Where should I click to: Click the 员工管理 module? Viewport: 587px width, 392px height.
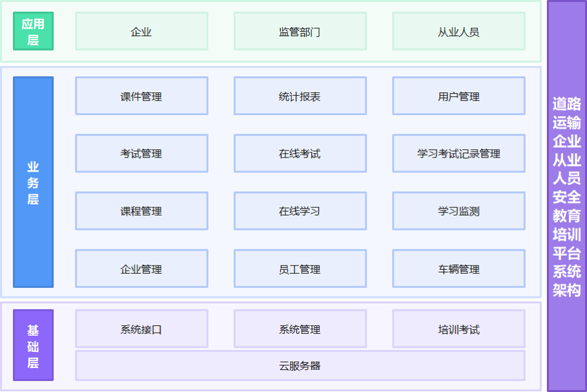tap(300, 269)
